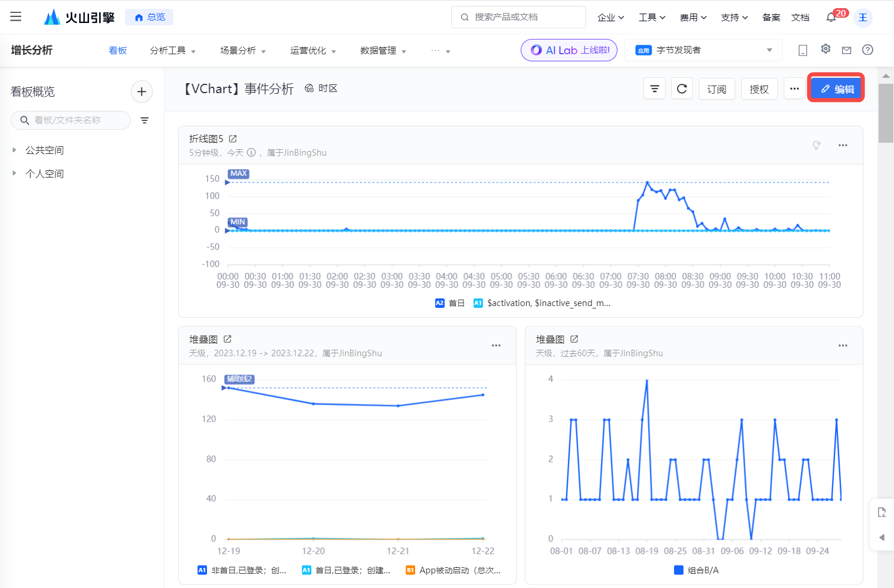Click the info icon next to 今天
This screenshot has height=588, width=894.
click(251, 153)
